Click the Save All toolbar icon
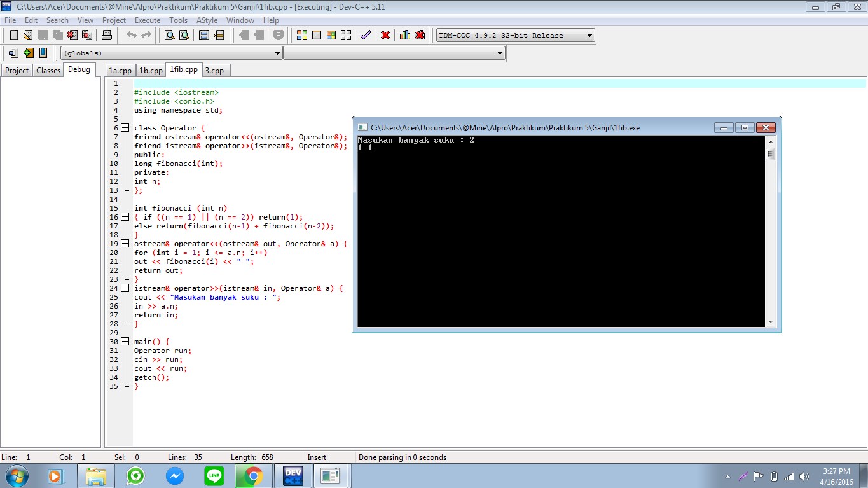Screen dimensions: 868x488 click(58, 35)
